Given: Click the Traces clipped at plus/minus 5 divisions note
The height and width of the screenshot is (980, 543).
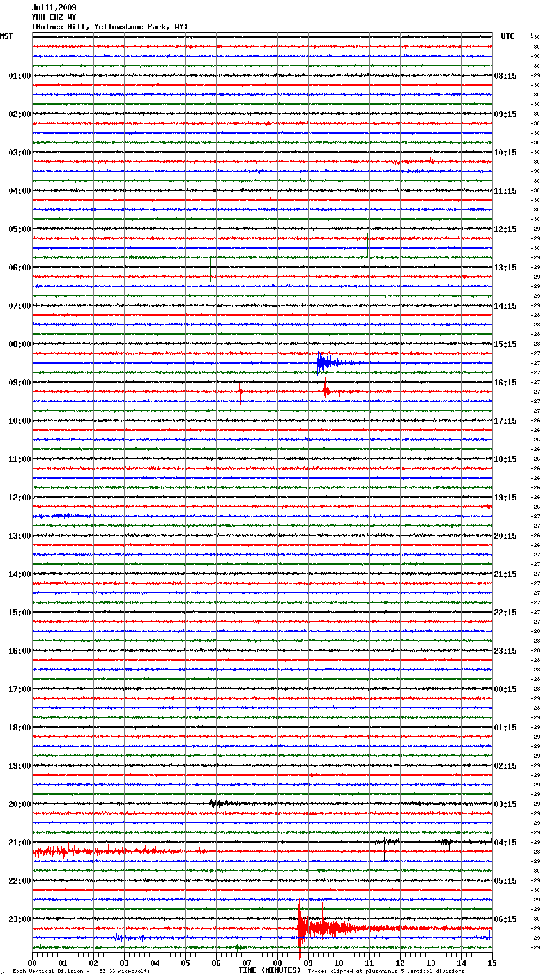Looking at the screenshot, I should [386, 971].
